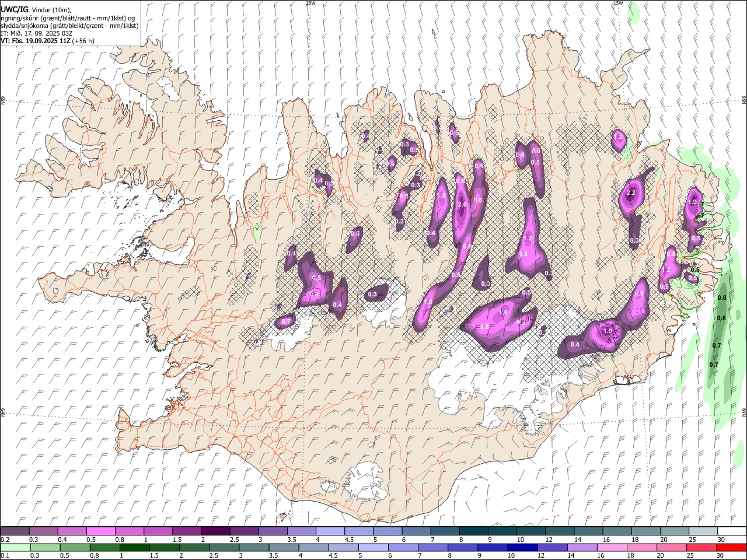Click the 0.2 label in the legend

pos(5,540)
